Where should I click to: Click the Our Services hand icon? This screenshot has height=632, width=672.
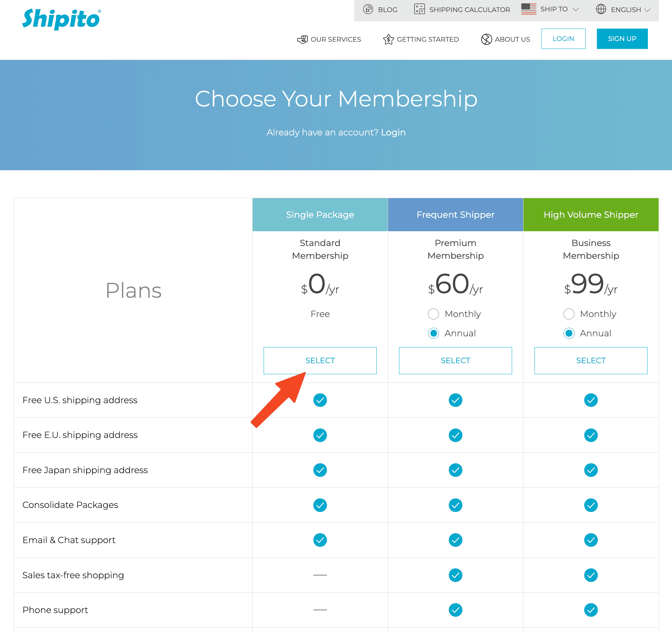coord(302,39)
